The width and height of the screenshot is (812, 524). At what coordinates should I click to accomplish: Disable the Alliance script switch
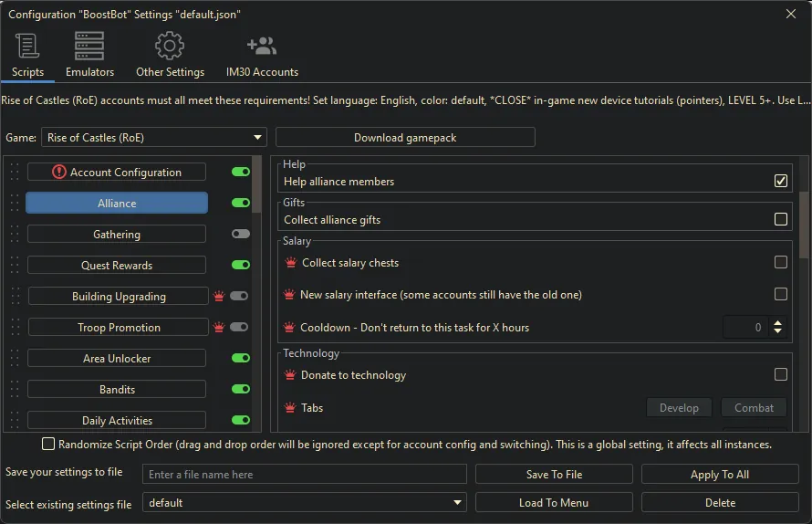(x=241, y=203)
